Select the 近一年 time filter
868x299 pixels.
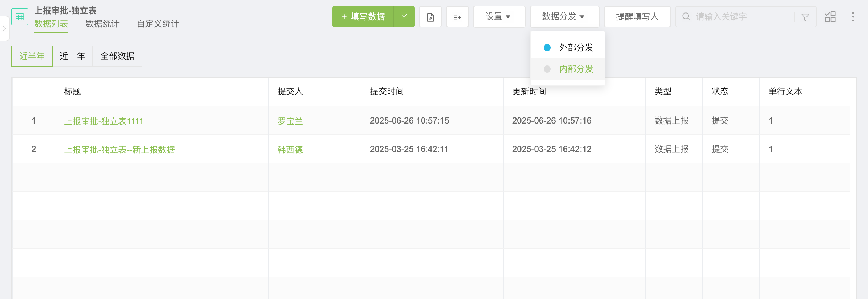(x=73, y=56)
